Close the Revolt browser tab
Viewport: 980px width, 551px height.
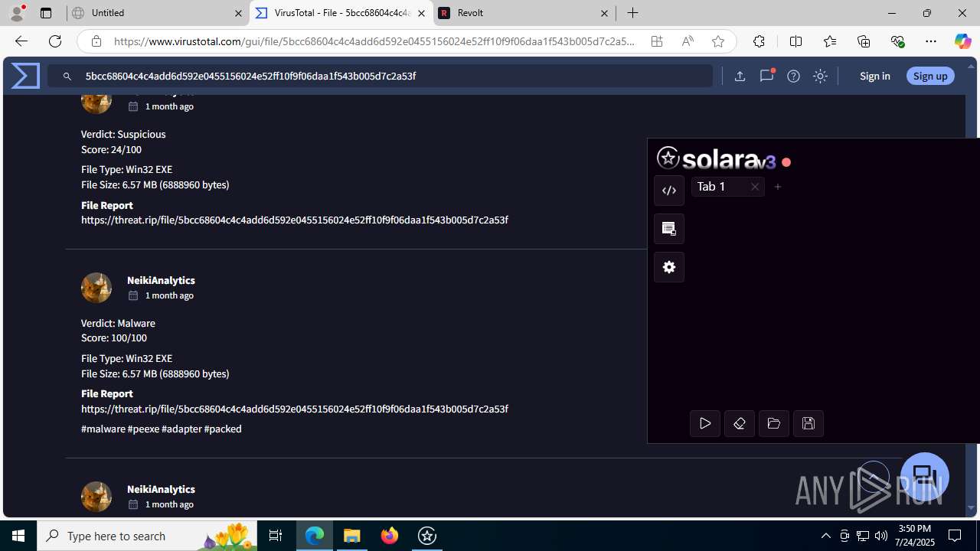[604, 13]
